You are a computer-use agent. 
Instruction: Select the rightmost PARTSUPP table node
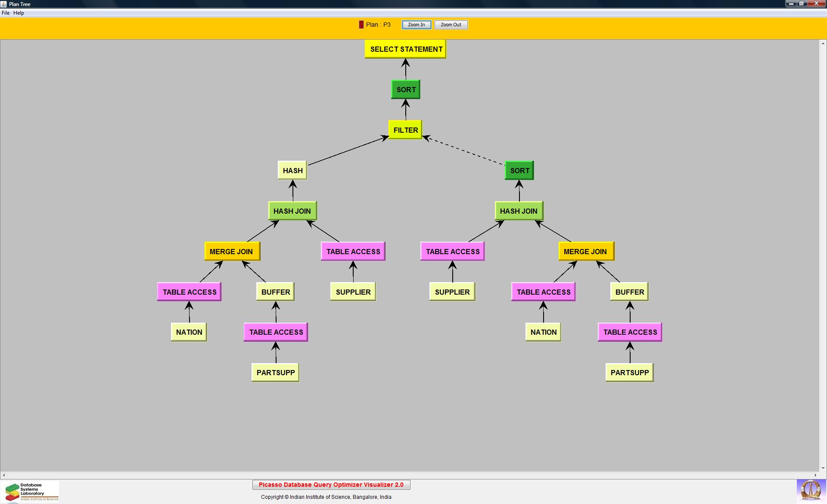(x=629, y=373)
